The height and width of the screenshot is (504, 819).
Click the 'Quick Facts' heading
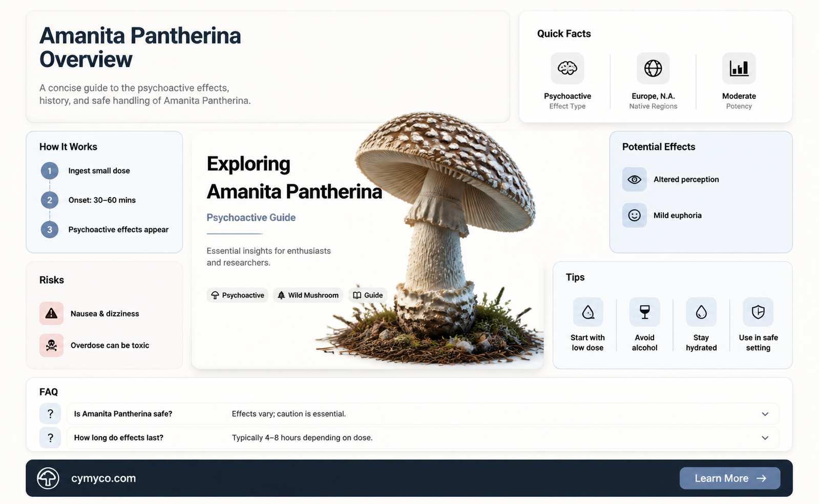(x=564, y=34)
